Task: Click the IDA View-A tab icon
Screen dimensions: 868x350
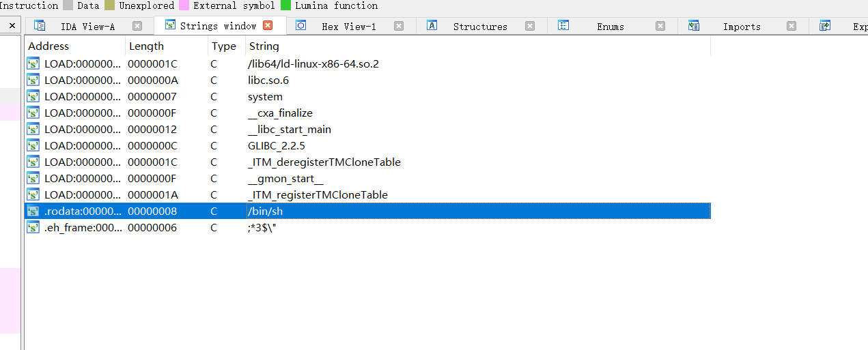Action: (40, 26)
